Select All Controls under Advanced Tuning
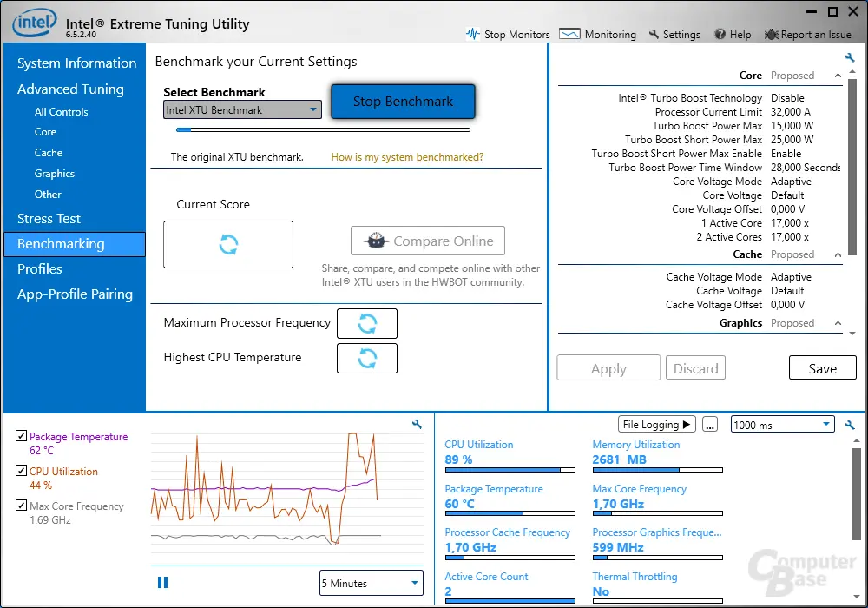This screenshot has height=608, width=868. coord(61,112)
